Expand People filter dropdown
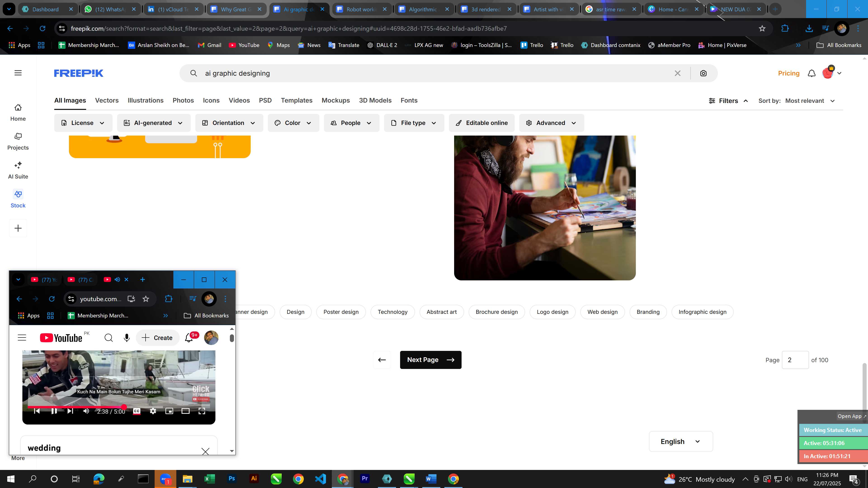Viewport: 868px width, 488px height. coord(351,123)
